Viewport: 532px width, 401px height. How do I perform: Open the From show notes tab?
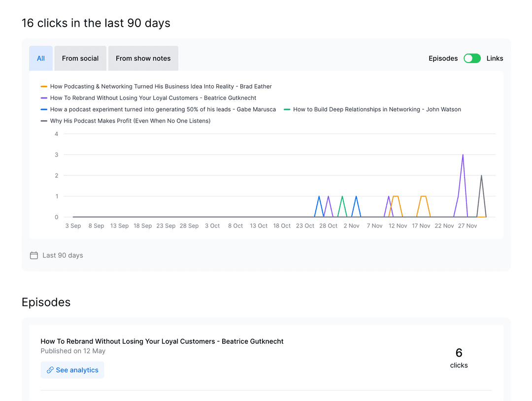[143, 58]
